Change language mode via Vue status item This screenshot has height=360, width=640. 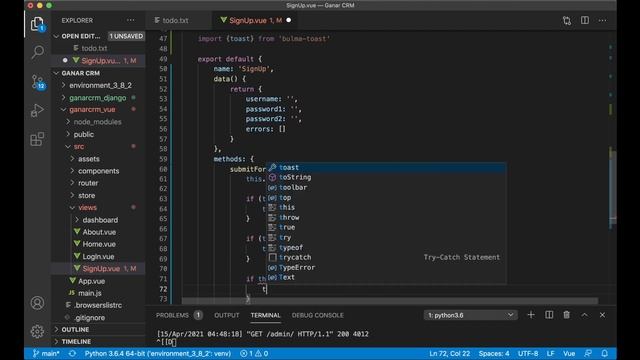point(569,353)
